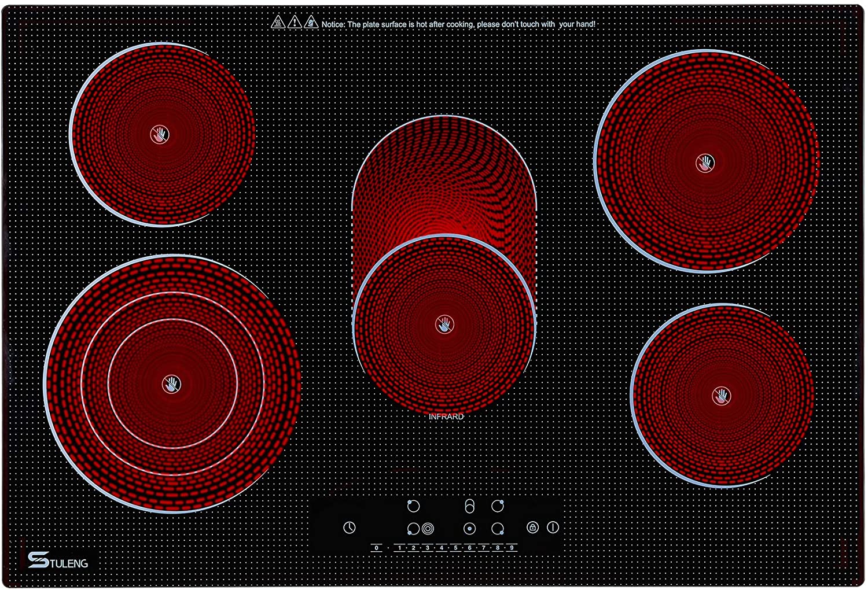Tap the oval bridge zone icon
This screenshot has height=590, width=868.
tap(469, 506)
